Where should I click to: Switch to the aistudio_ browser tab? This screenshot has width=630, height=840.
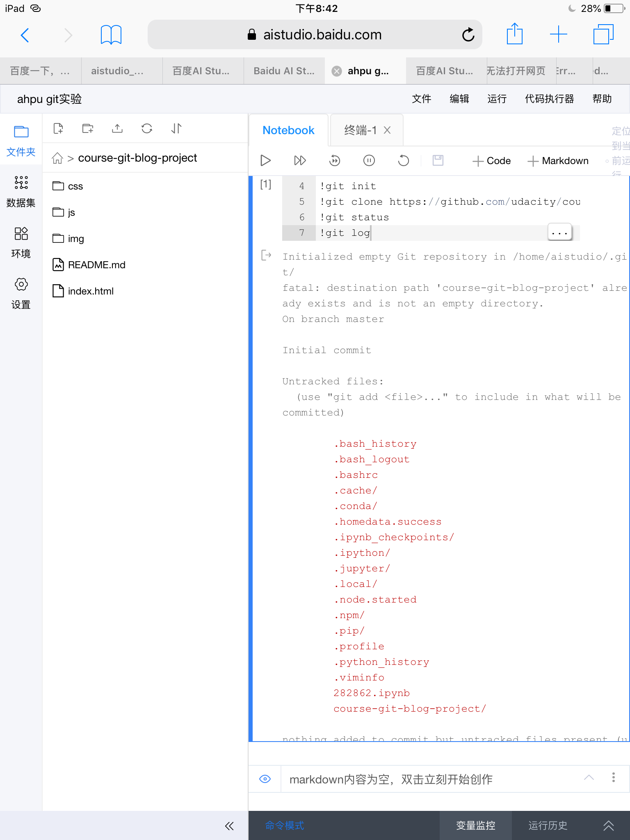tap(121, 71)
